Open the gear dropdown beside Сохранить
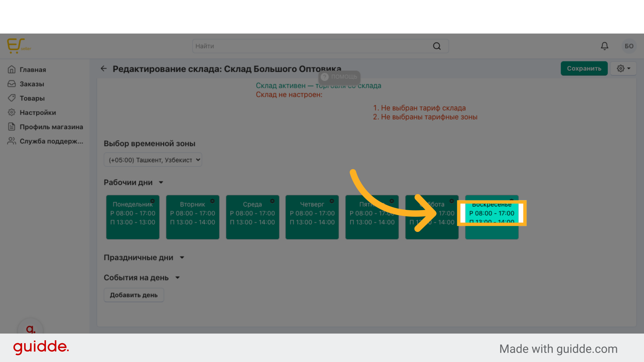Screen dimensions: 644x362 point(623,68)
